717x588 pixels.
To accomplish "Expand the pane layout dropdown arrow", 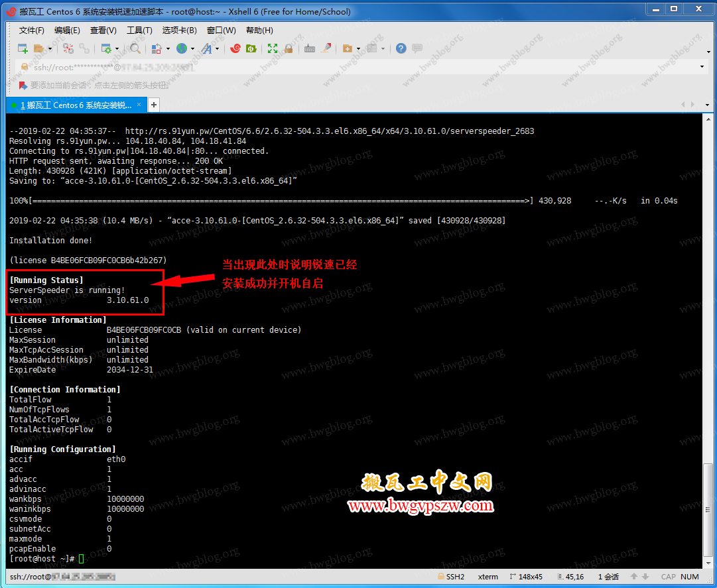I will tap(383, 49).
